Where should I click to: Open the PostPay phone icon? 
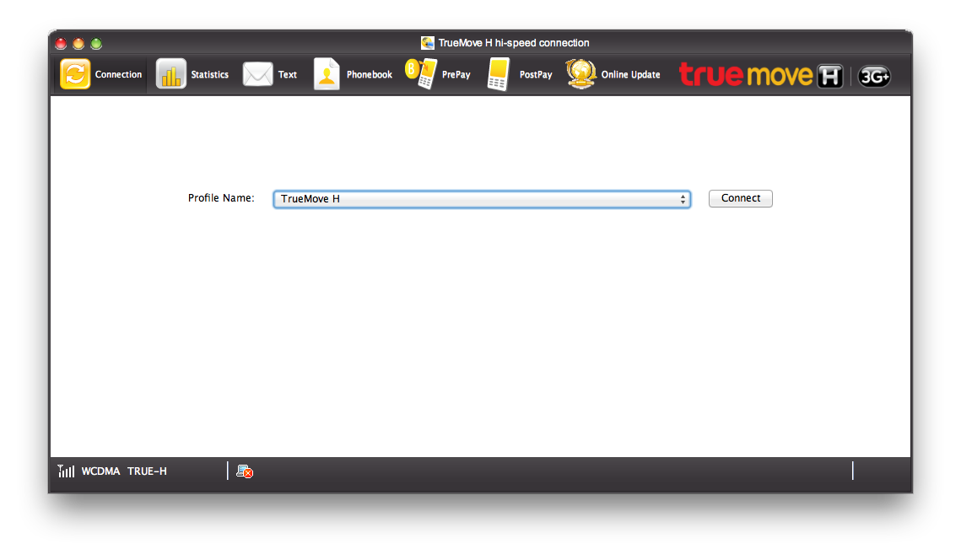pos(499,74)
